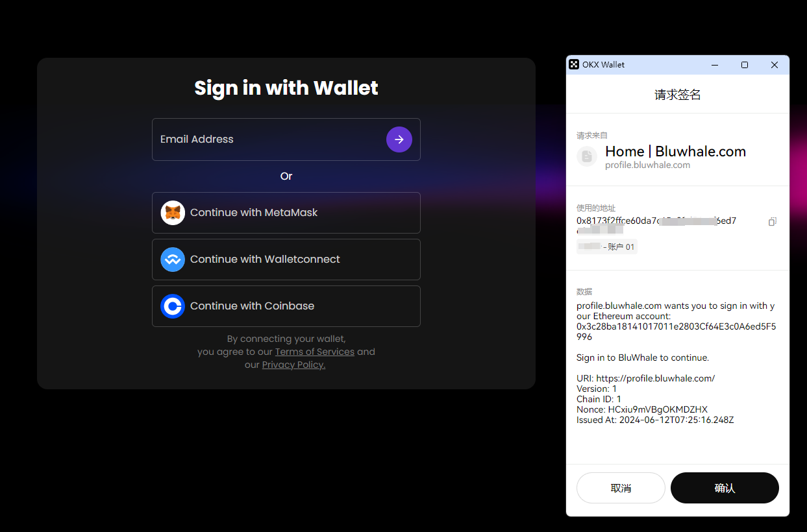This screenshot has width=807, height=532.
Task: Open the Terms of Services link
Action: (x=315, y=352)
